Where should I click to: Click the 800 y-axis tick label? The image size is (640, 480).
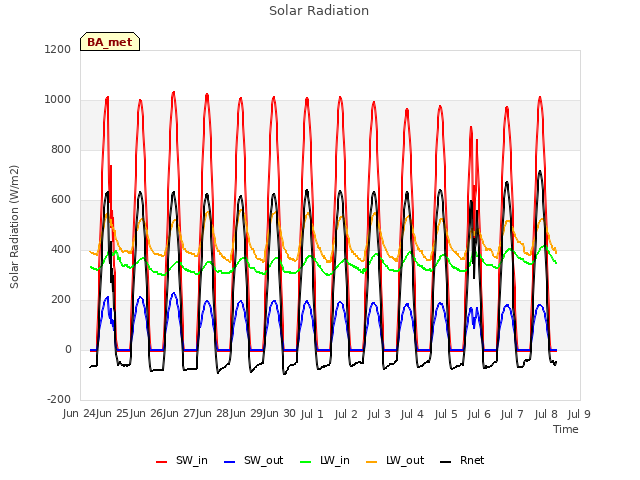61,149
